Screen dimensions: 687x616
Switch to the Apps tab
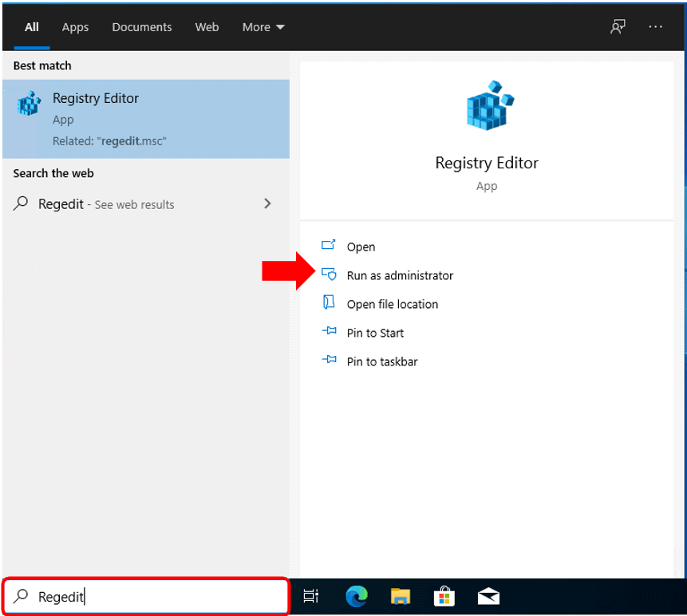pos(75,27)
